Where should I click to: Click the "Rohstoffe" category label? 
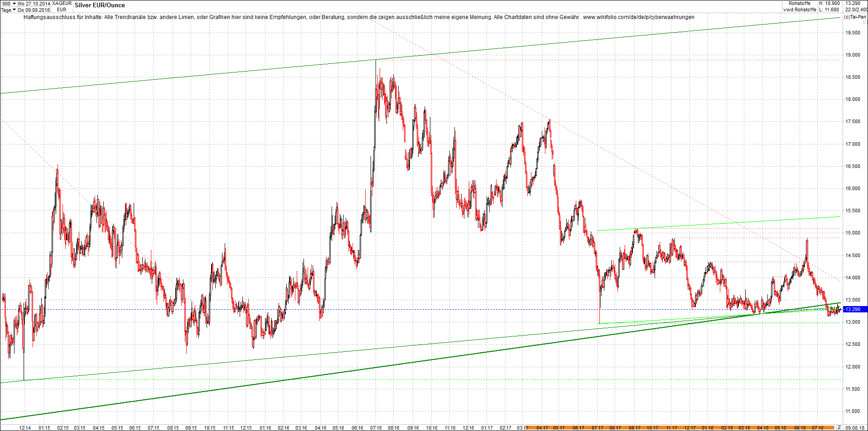pos(800,3)
